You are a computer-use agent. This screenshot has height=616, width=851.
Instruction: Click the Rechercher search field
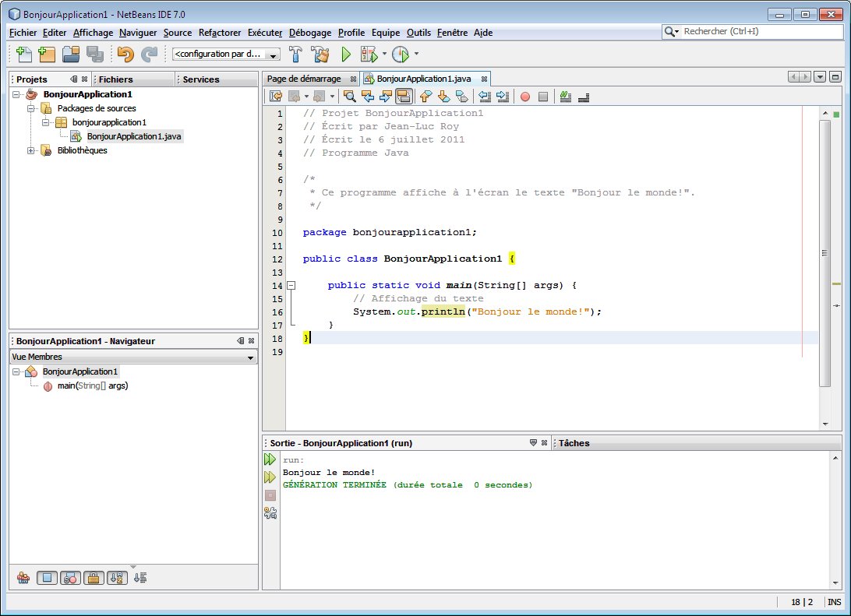click(x=761, y=31)
